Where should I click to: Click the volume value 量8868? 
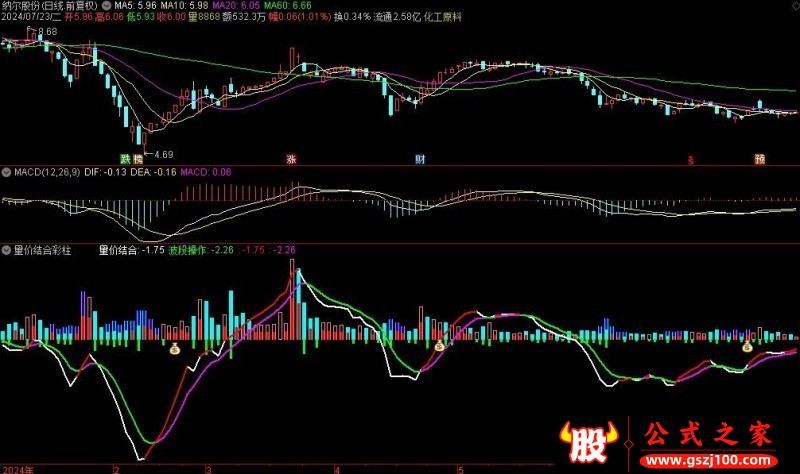pos(204,17)
